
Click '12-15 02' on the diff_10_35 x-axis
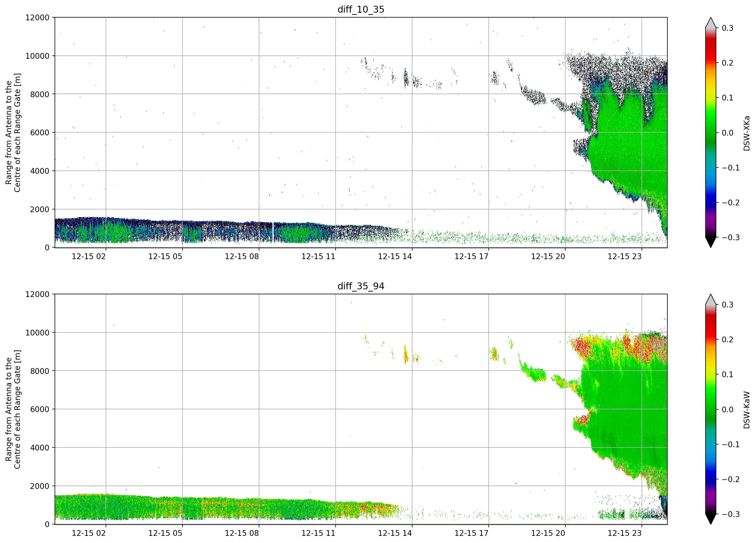(x=89, y=256)
